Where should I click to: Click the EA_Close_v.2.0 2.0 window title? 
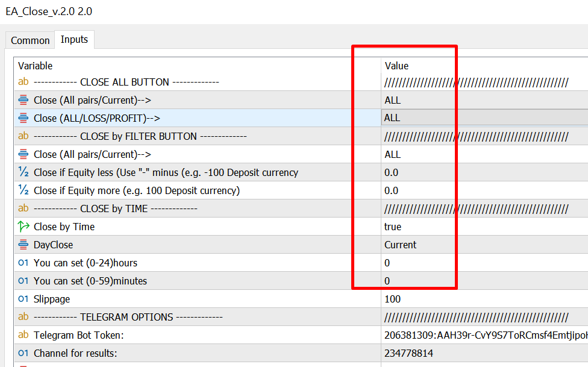49,11
